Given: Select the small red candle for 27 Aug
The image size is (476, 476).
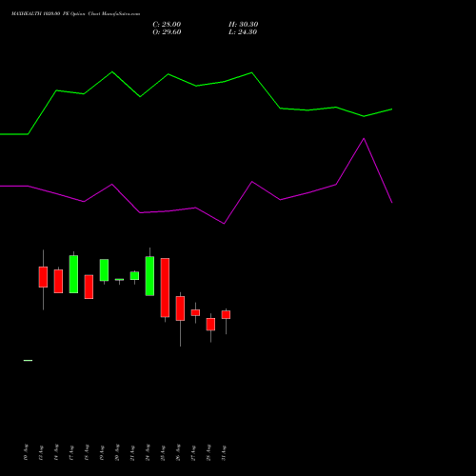Looking at the screenshot, I should pos(195,312).
